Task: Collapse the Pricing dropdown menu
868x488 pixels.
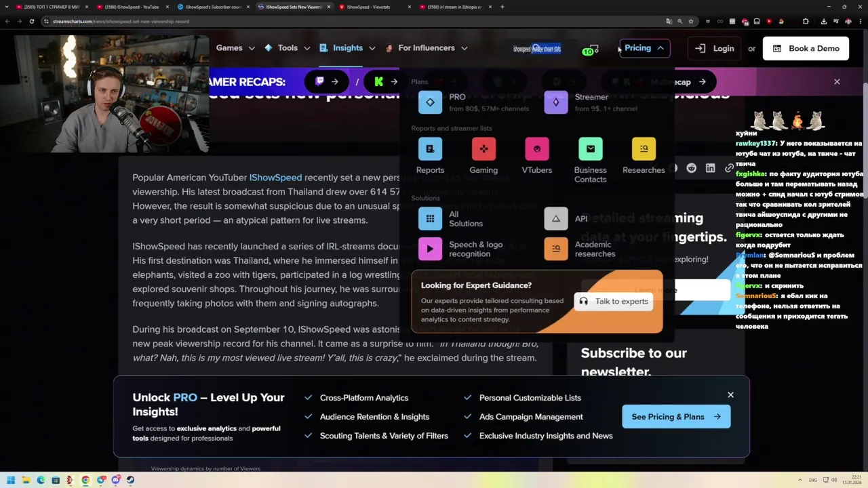Action: click(x=644, y=48)
